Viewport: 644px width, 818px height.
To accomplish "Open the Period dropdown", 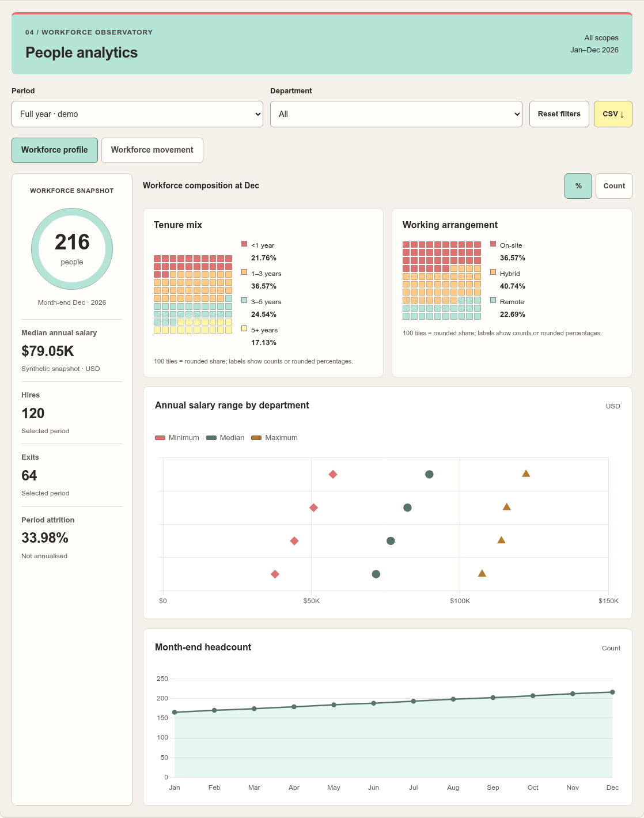I will (137, 114).
